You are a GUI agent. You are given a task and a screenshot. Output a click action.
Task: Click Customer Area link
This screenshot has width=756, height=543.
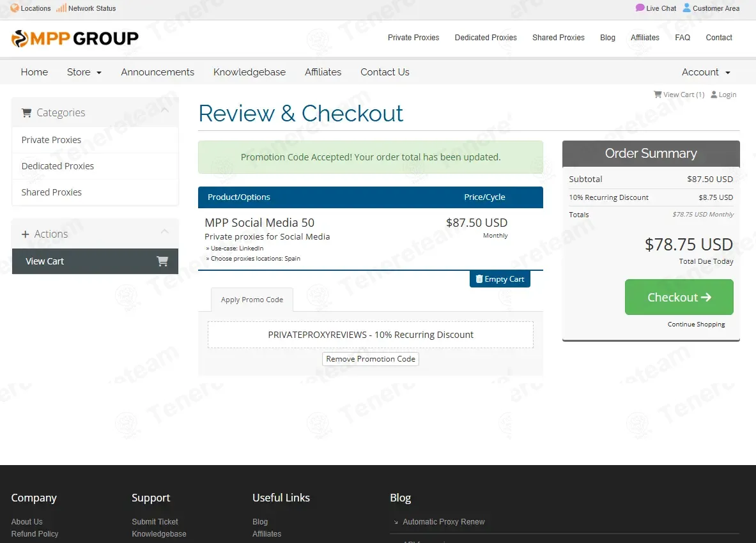pos(711,8)
